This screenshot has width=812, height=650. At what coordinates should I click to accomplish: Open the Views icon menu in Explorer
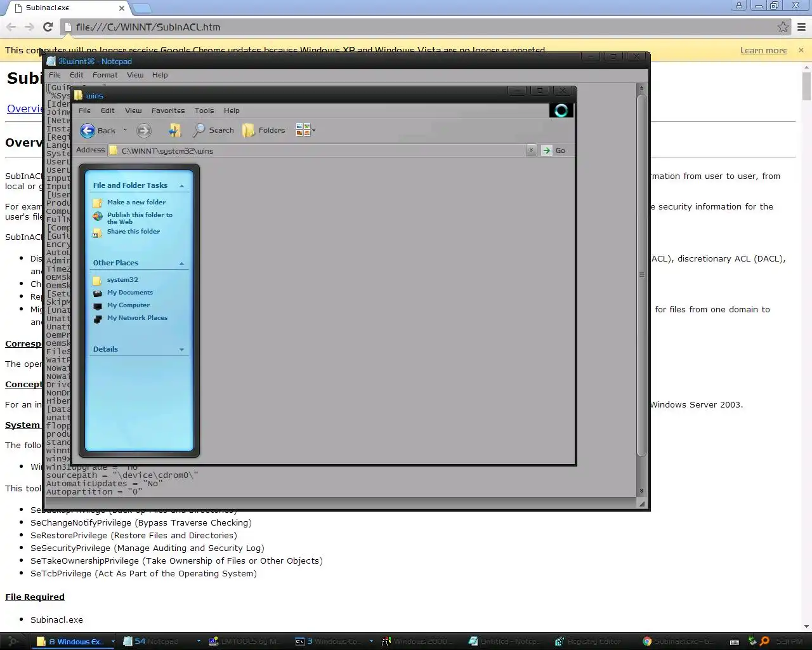click(x=305, y=130)
